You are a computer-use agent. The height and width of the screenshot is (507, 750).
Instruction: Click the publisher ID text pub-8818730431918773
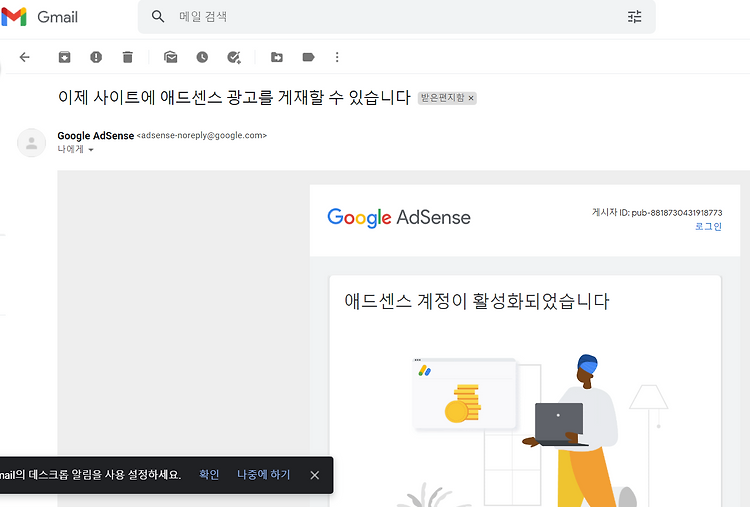coord(677,213)
